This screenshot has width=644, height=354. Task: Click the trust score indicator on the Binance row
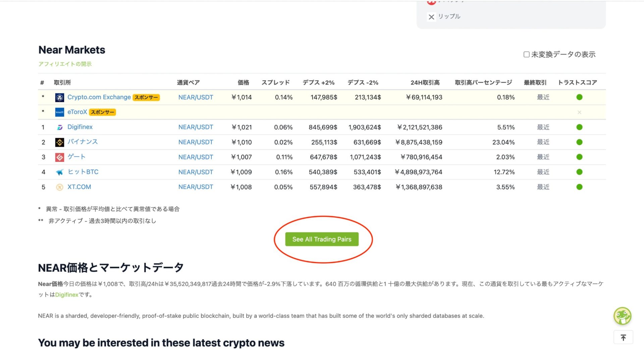pyautogui.click(x=579, y=142)
